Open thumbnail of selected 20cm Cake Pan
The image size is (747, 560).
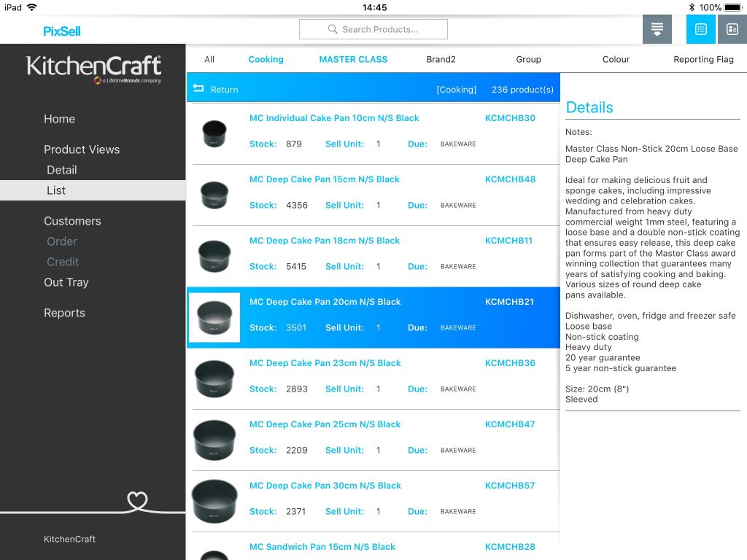[x=214, y=318]
